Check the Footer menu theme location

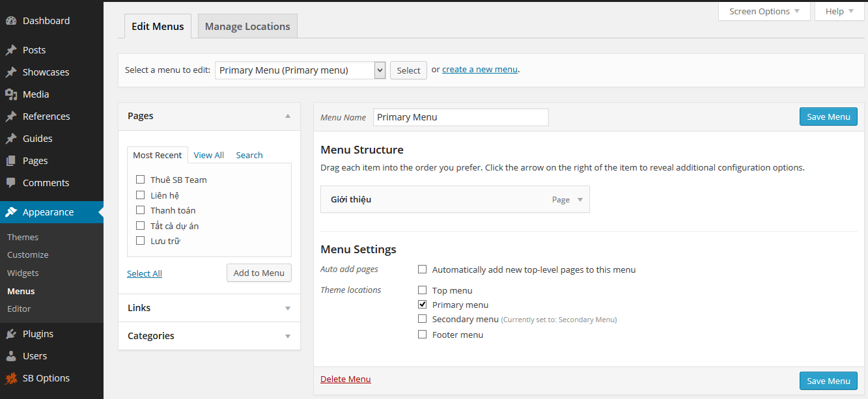pyautogui.click(x=423, y=335)
